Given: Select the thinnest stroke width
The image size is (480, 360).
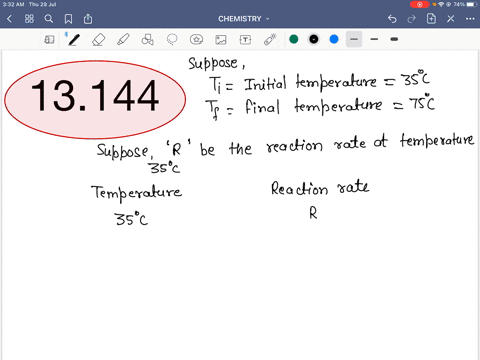Looking at the screenshot, I should click(x=354, y=39).
